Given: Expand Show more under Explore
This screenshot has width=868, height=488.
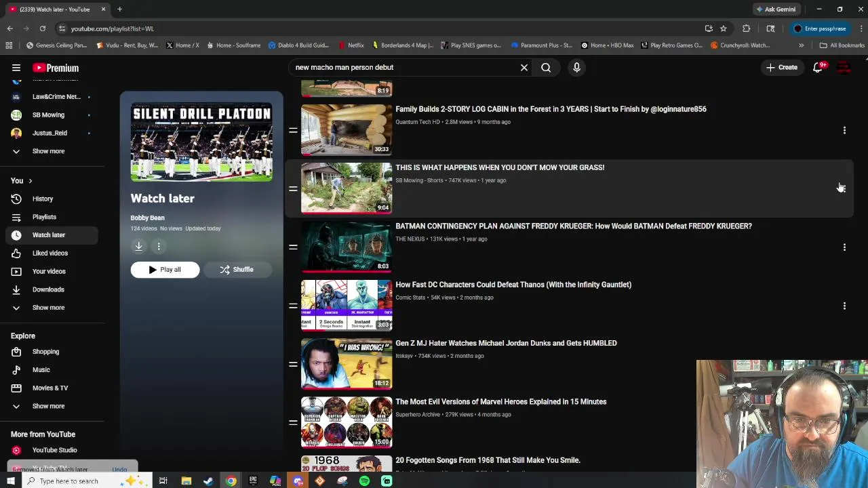Looking at the screenshot, I should click(x=51, y=406).
